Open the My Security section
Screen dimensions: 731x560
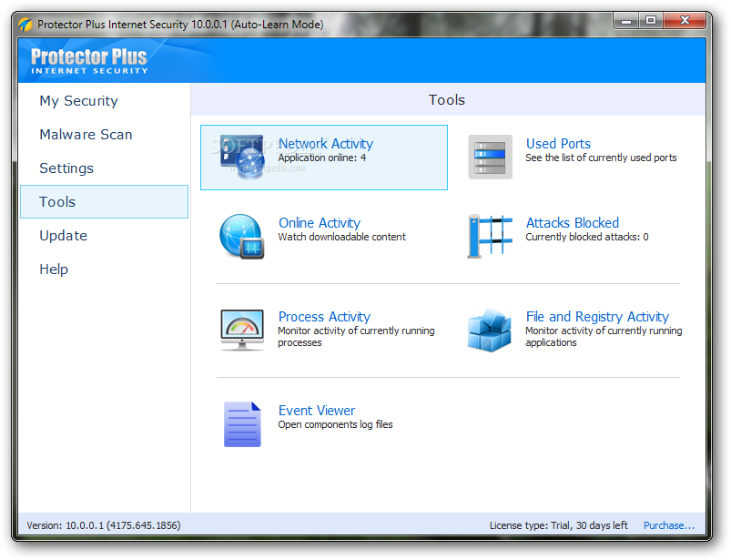(79, 101)
